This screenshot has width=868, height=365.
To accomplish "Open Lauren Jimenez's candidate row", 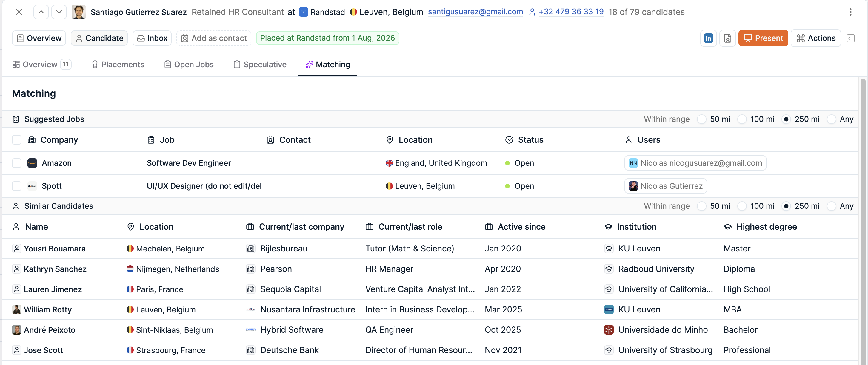I will click(430, 289).
